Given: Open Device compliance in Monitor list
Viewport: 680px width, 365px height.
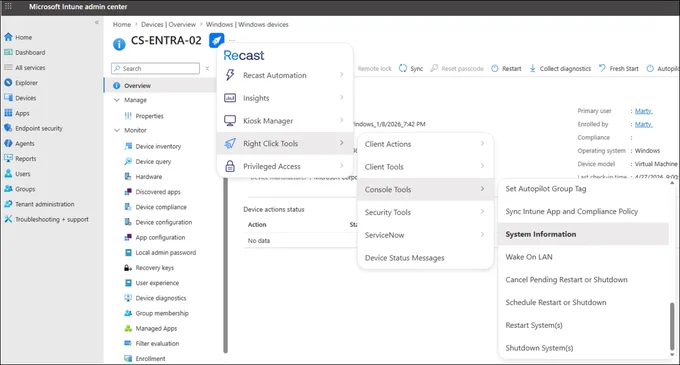Looking at the screenshot, I should point(161,207).
